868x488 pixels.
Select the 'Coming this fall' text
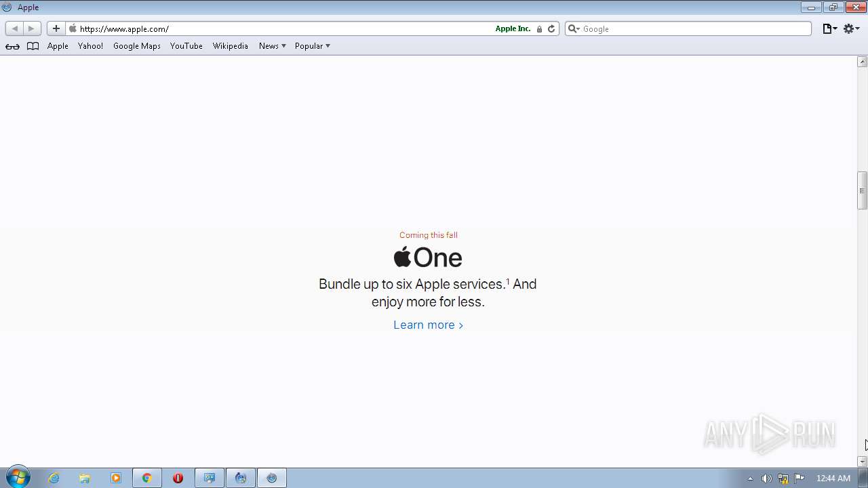[x=429, y=235]
